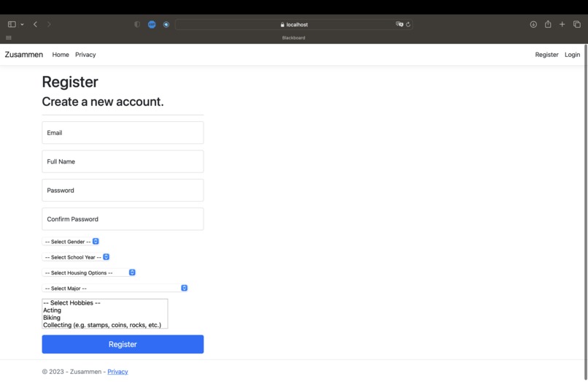The image size is (588, 382).
Task: Focus the Email input field
Action: point(123,133)
